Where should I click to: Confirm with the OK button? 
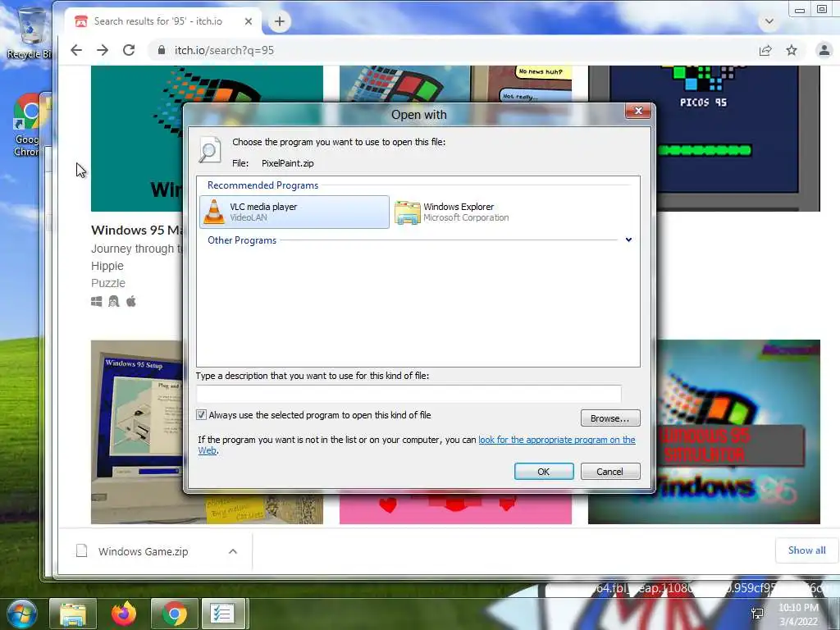coord(544,472)
